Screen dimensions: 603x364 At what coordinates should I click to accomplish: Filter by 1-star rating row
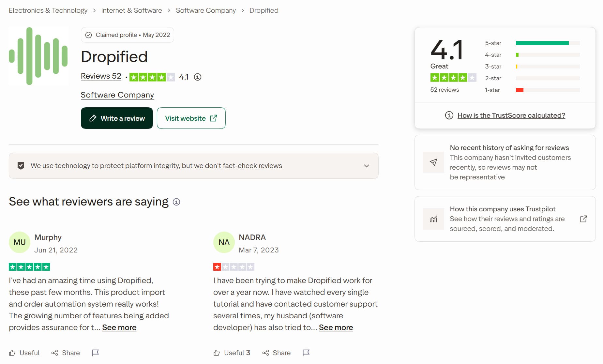click(x=532, y=90)
